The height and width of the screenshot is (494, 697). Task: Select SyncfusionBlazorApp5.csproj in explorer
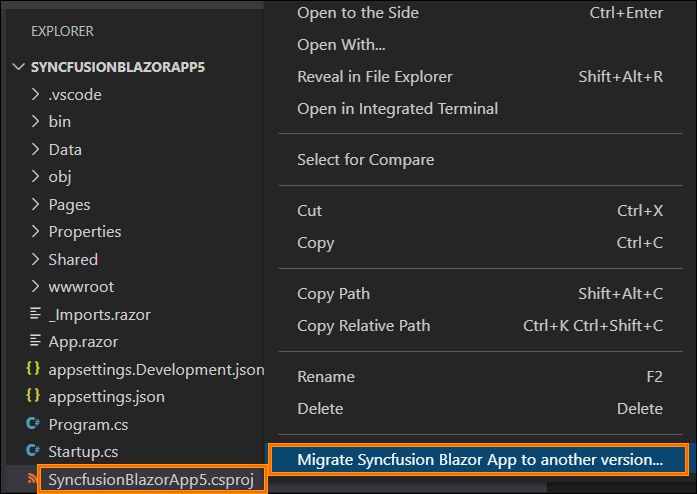pos(151,480)
